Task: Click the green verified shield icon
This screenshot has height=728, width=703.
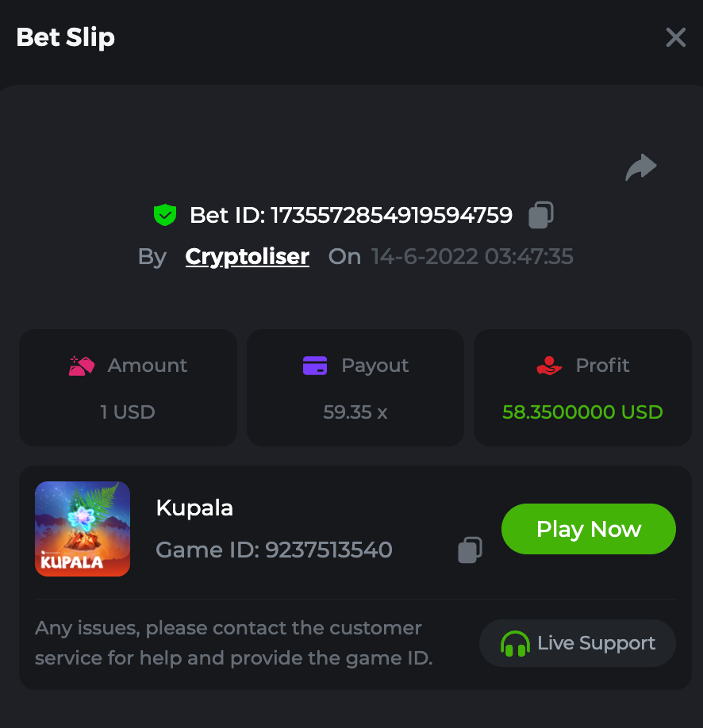Action: (164, 215)
